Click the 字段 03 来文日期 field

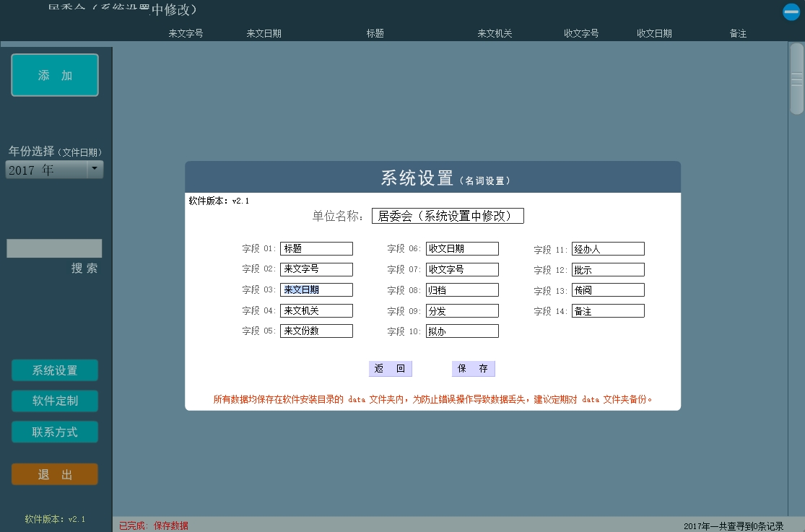[x=316, y=290]
